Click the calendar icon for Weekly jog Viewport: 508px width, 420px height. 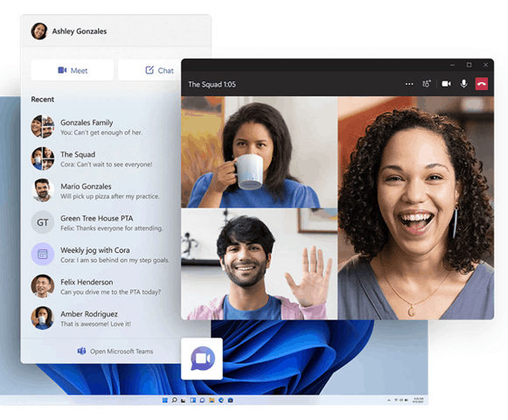tap(43, 255)
